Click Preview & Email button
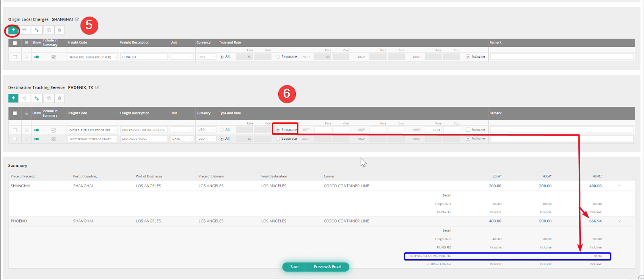Screen dimensions: 644x280 tap(327, 267)
